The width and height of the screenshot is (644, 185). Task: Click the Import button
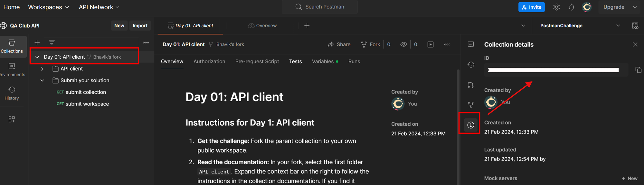pyautogui.click(x=140, y=26)
